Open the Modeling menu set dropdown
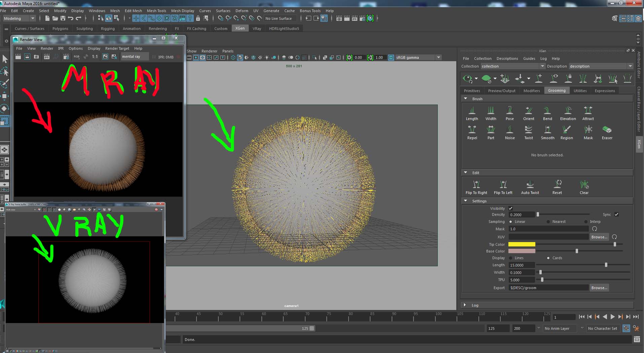The height and width of the screenshot is (353, 644). pyautogui.click(x=19, y=18)
